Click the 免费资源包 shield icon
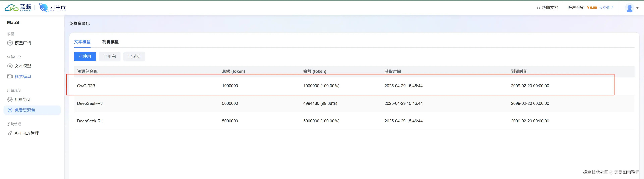 point(10,110)
